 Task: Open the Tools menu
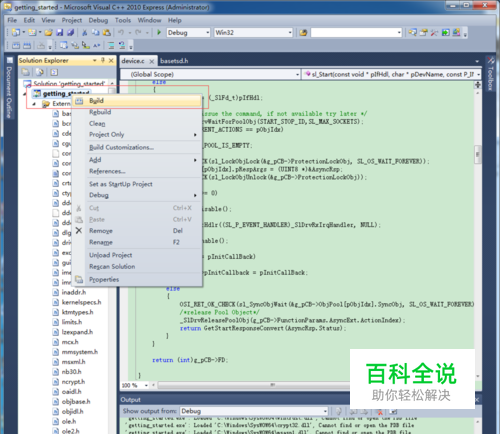click(x=123, y=20)
